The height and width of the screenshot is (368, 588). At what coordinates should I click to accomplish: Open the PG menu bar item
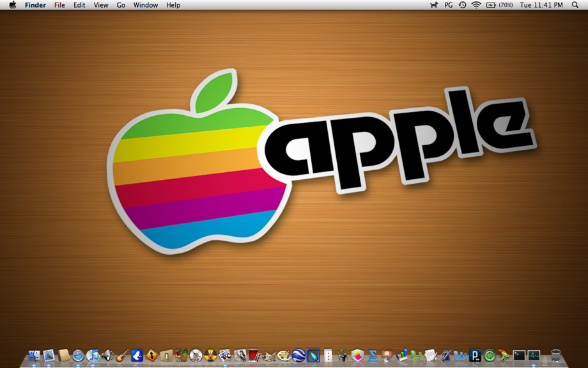448,5
